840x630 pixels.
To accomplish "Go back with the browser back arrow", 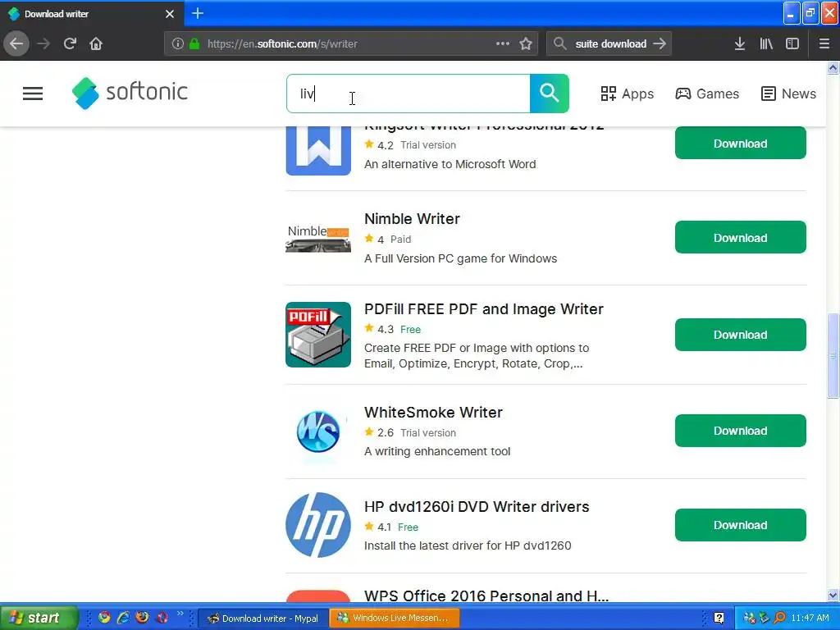I will click(x=16, y=43).
